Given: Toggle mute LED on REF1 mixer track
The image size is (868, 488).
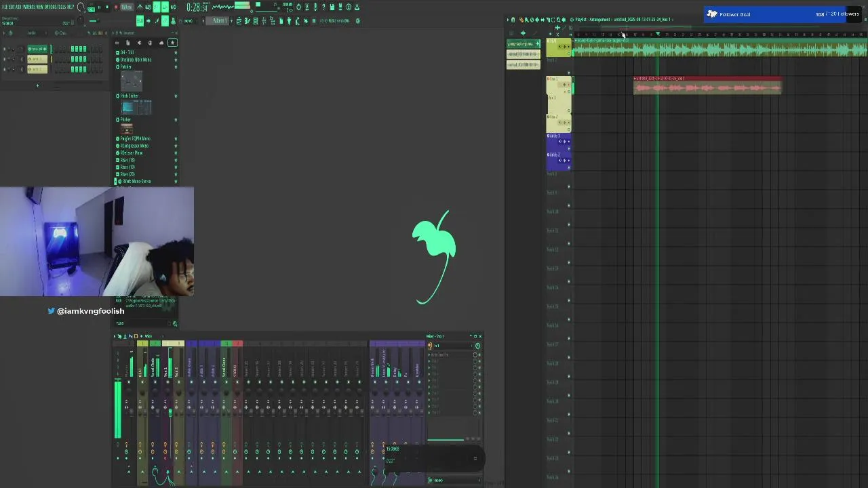Looking at the screenshot, I should pyautogui.click(x=142, y=382).
